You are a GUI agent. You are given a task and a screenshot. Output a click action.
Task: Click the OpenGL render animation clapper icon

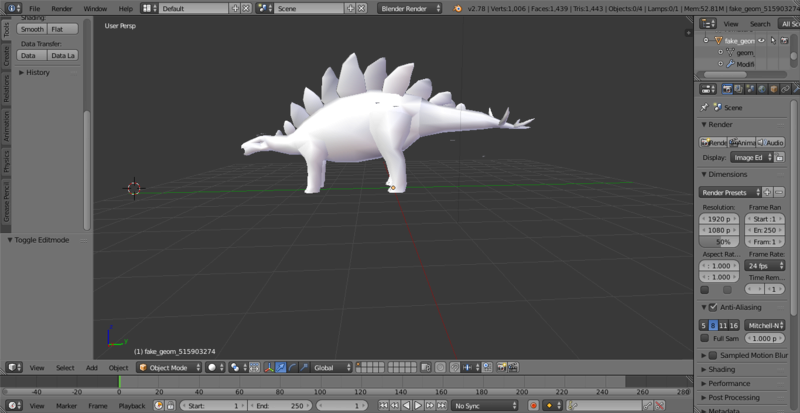[513, 368]
